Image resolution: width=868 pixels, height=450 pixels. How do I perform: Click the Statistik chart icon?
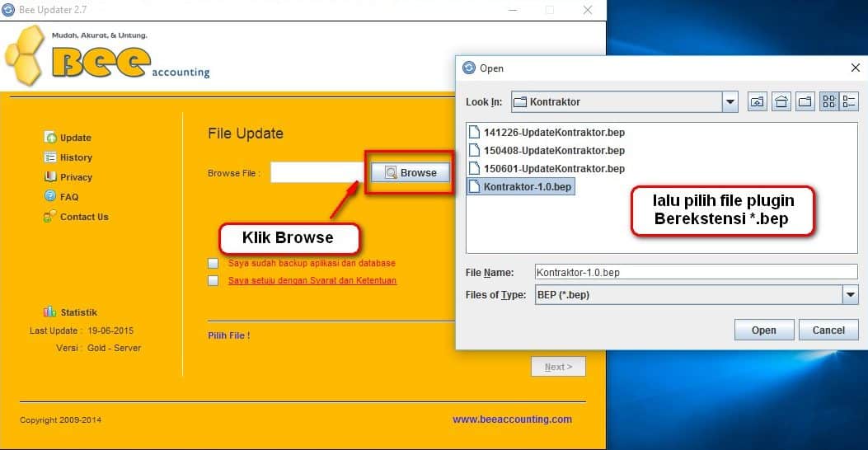click(49, 312)
